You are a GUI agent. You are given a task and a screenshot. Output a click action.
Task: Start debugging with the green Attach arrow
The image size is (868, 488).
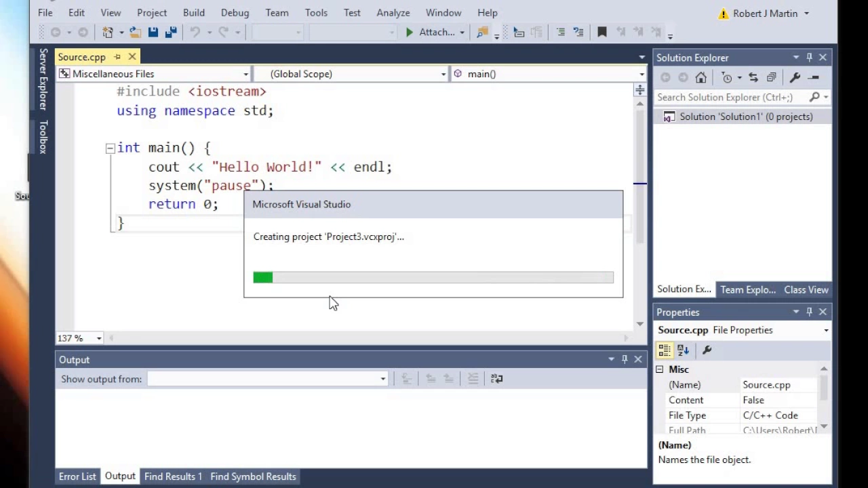[x=410, y=32]
